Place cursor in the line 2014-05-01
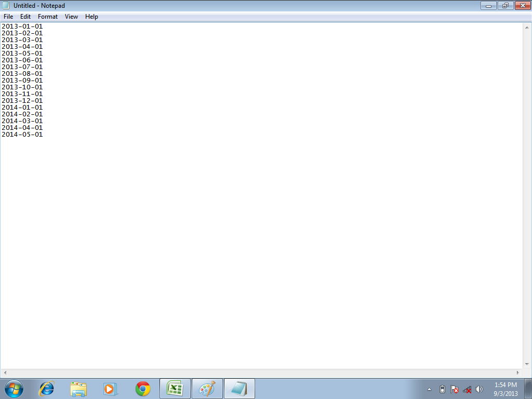Screen dimensions: 532x399 [x=22, y=135]
